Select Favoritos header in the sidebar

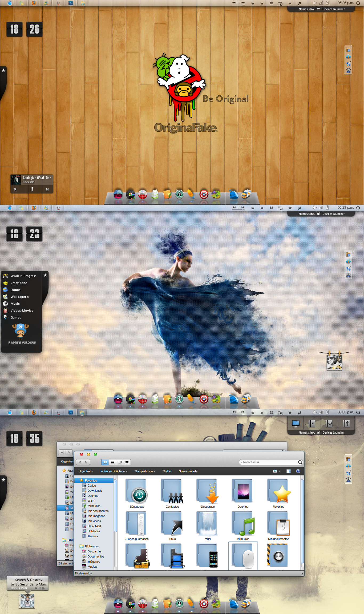point(94,480)
